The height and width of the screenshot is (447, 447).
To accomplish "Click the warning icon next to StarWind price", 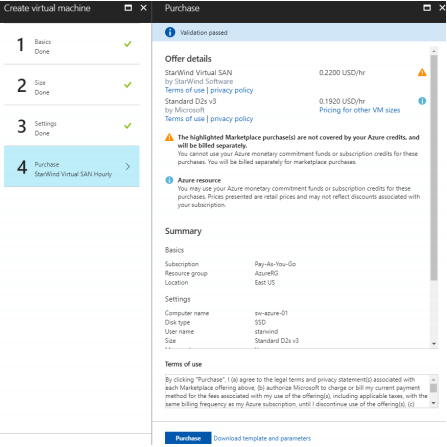I will click(422, 72).
